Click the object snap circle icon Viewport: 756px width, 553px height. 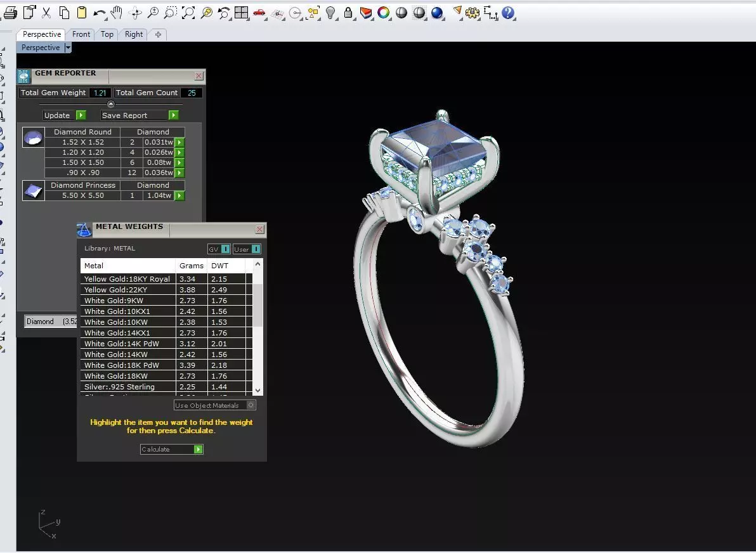[x=295, y=13]
